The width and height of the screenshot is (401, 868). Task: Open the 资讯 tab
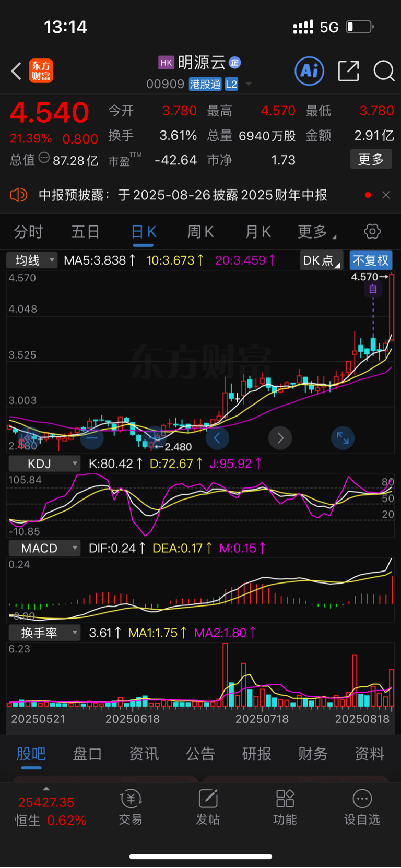(x=144, y=754)
